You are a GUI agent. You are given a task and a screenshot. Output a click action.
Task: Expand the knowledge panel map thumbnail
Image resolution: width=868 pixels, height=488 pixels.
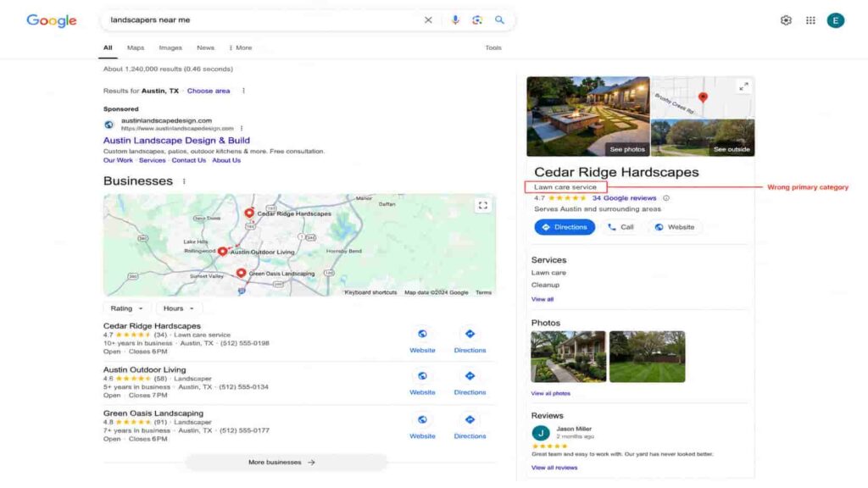(x=743, y=86)
